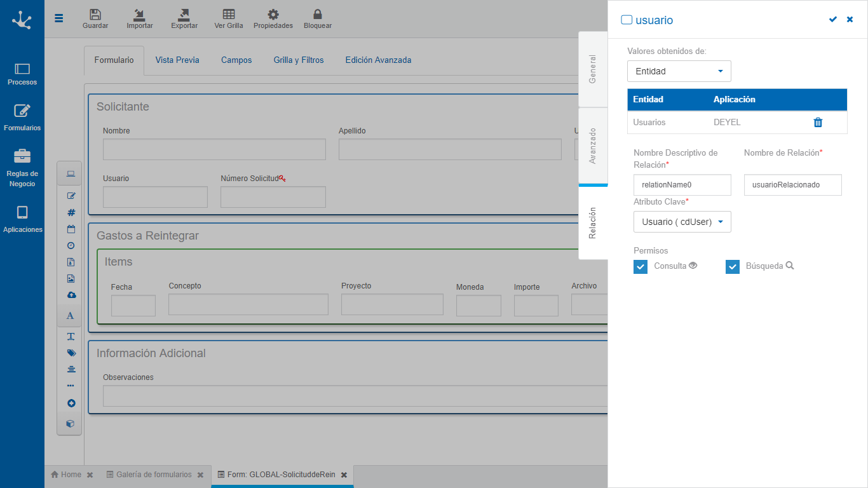Close the GLOBAL-SolicituddeRein form tab
This screenshot has width=868, height=488.
click(344, 475)
